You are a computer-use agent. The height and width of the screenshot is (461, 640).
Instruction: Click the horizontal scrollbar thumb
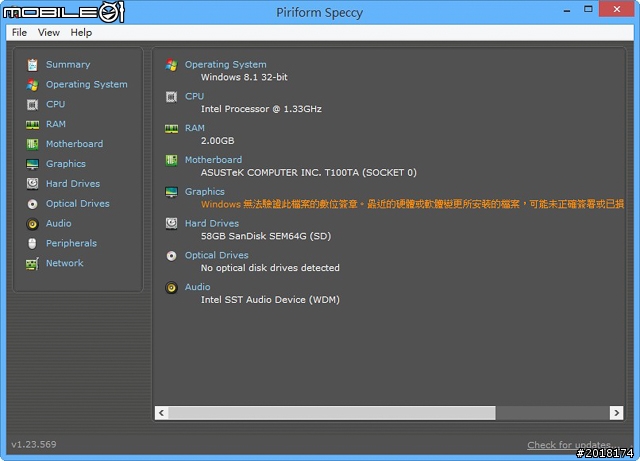(332, 413)
